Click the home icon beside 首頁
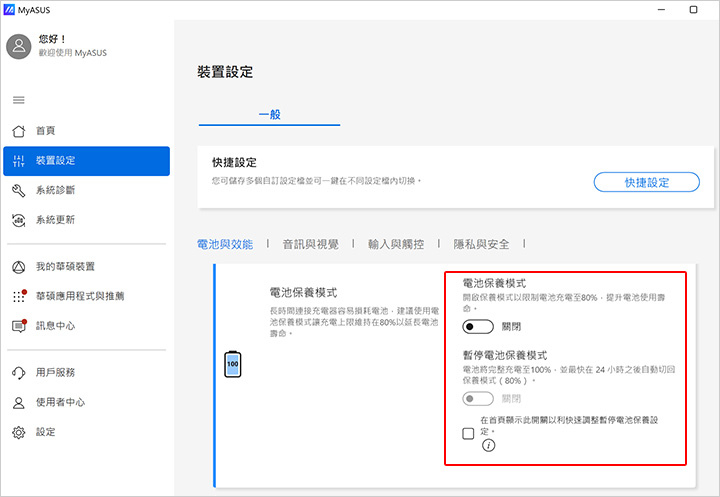This screenshot has height=497, width=720. click(x=18, y=131)
